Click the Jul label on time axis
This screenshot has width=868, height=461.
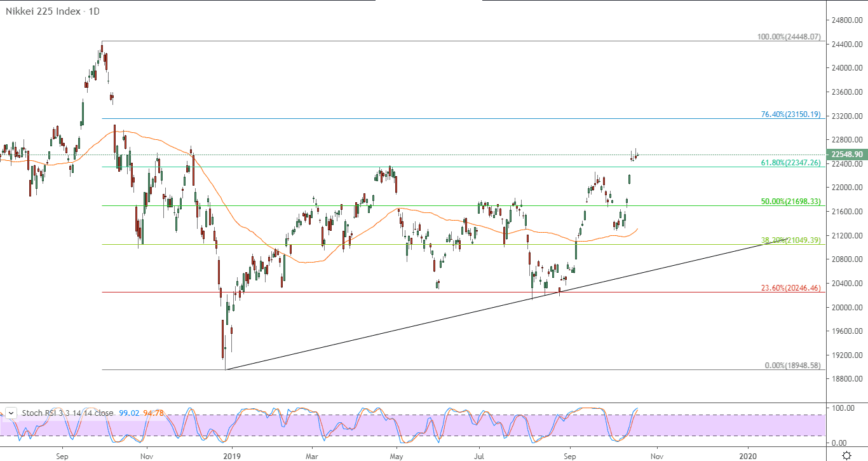tap(479, 455)
